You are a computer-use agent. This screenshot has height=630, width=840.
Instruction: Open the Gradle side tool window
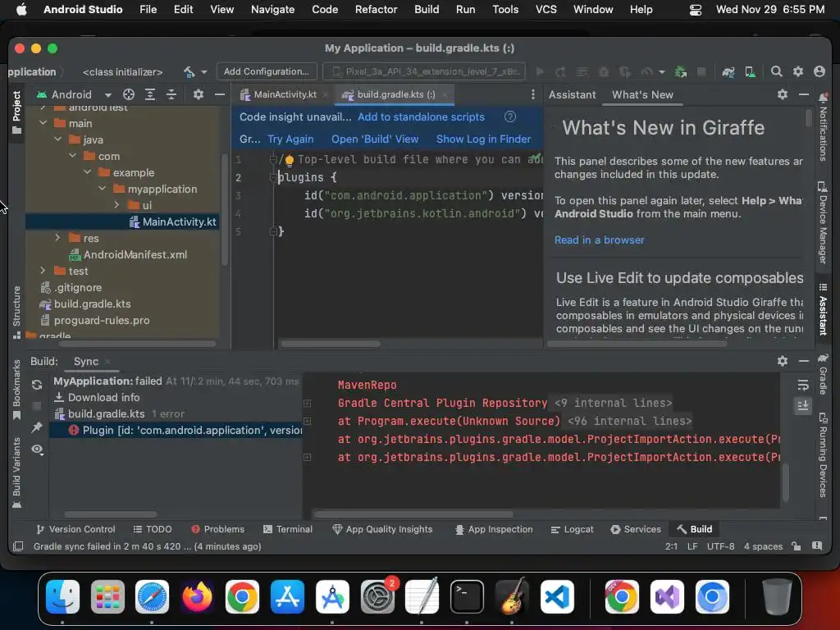point(823,373)
